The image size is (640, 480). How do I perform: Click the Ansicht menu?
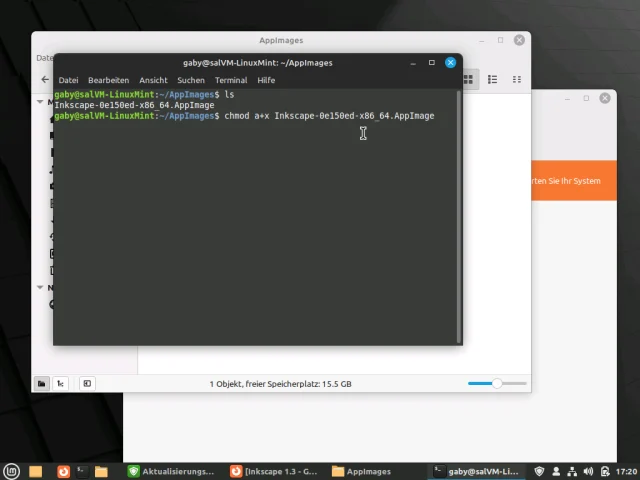pyautogui.click(x=153, y=80)
